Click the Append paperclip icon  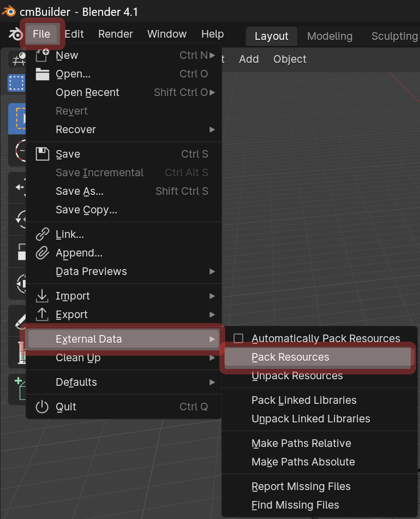pos(43,253)
